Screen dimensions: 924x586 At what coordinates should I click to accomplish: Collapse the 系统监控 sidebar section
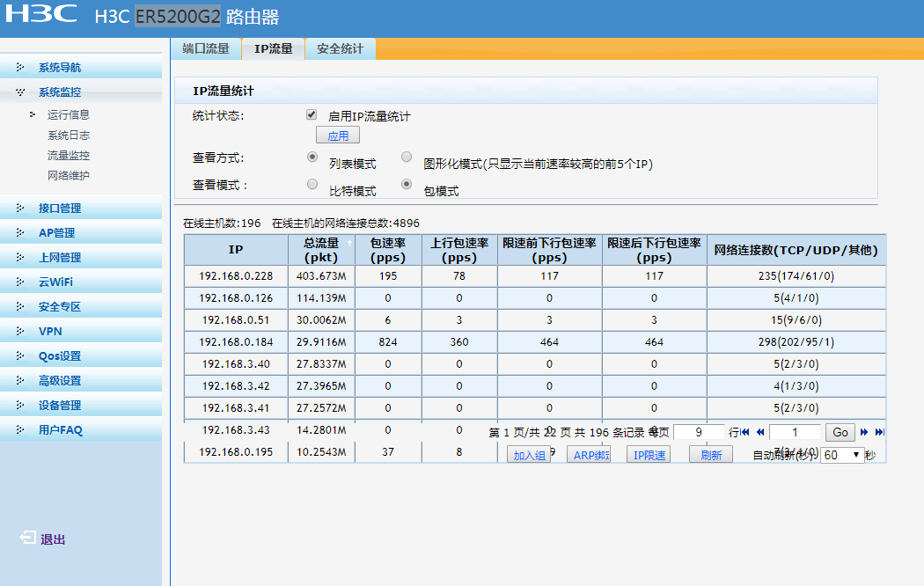point(59,92)
